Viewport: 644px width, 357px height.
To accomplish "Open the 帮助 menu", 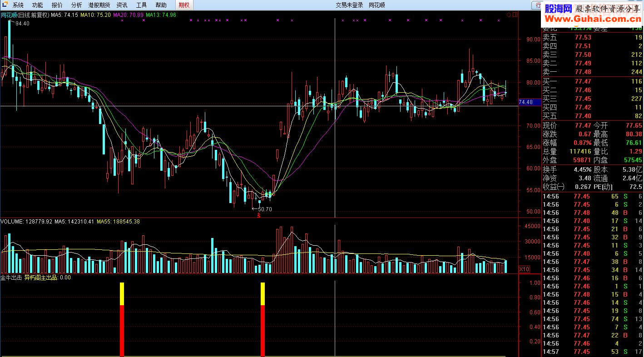I will click(161, 5).
